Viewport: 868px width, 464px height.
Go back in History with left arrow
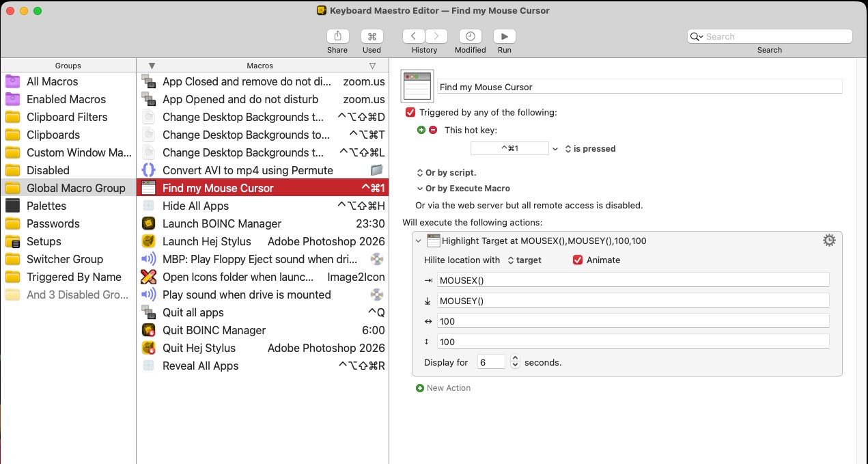414,37
